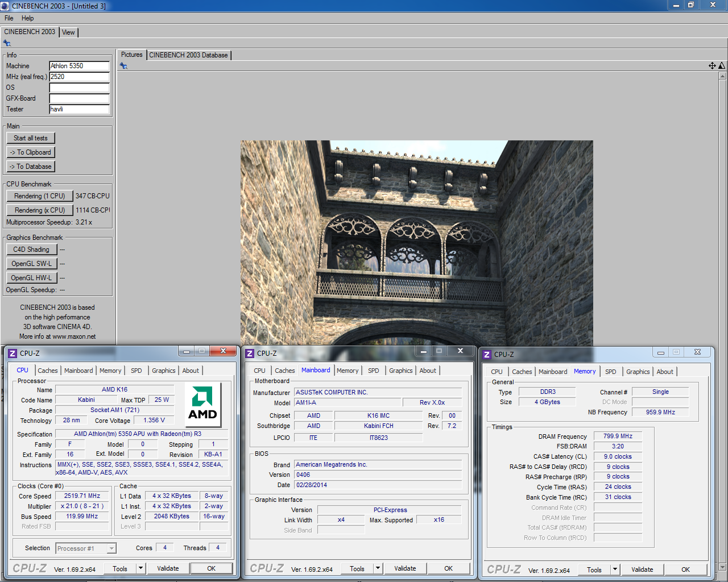Click the pin icon under Pictures tab
Screen dimensions: 728x582
click(123, 66)
